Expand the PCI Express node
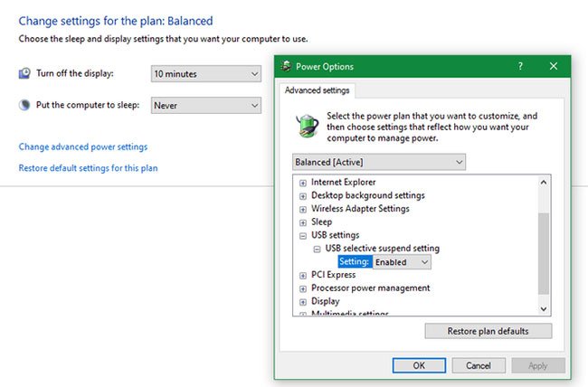The image size is (588, 387). pyautogui.click(x=302, y=275)
